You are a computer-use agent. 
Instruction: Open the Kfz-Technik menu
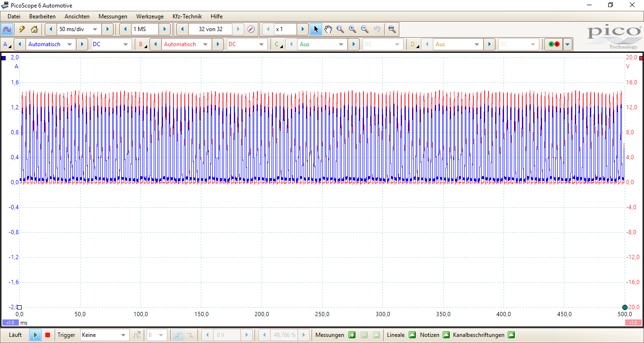tap(187, 16)
